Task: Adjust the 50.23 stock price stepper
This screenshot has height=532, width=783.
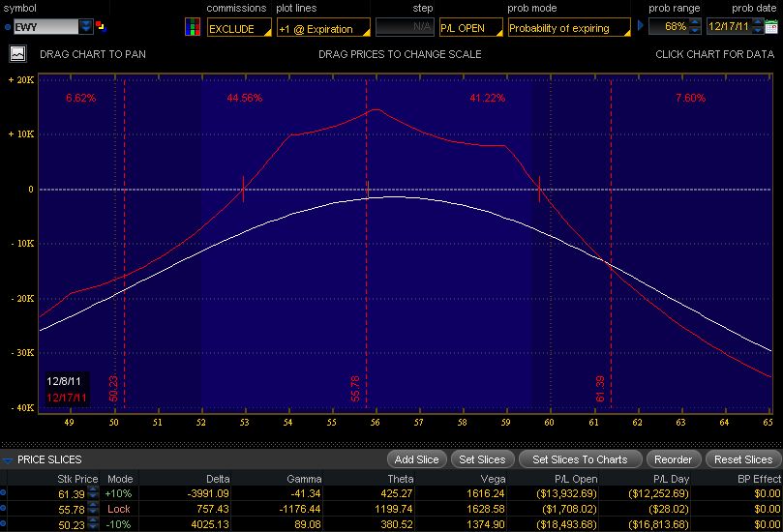Action: coord(93,524)
